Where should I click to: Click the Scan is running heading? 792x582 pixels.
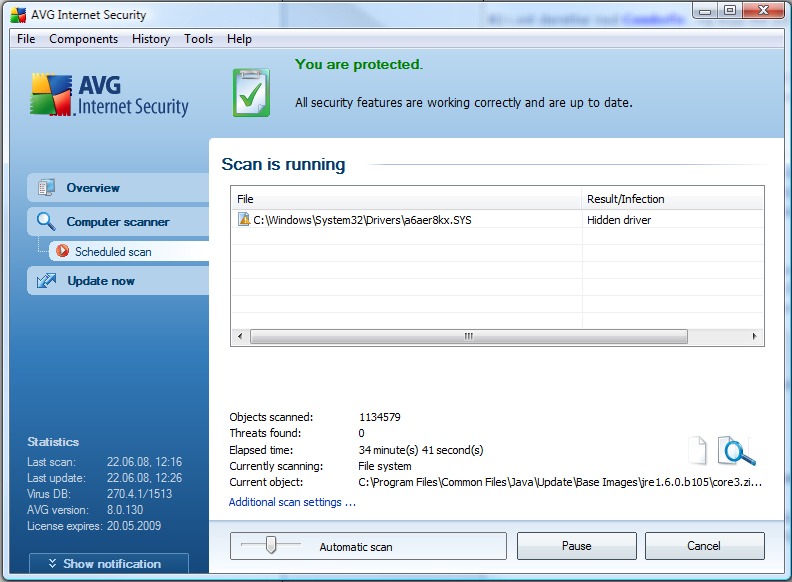[283, 164]
